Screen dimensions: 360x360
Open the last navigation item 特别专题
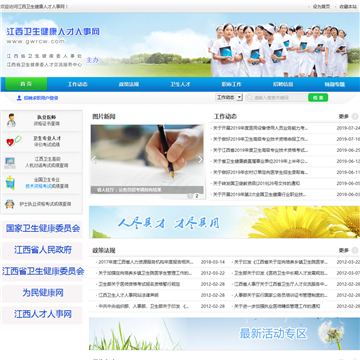pos(335,84)
